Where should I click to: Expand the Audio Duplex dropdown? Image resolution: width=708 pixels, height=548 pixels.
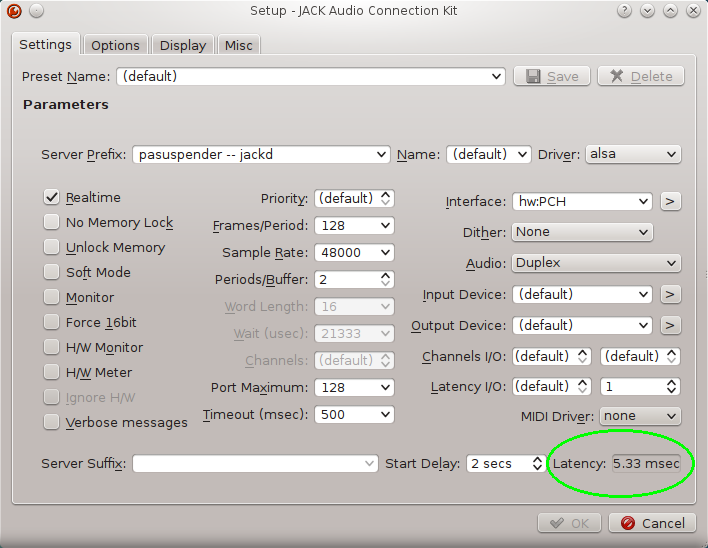pos(596,263)
